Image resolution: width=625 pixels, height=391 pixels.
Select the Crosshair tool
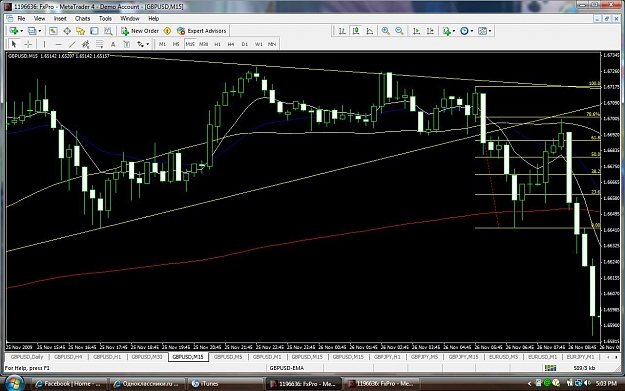tap(28, 44)
